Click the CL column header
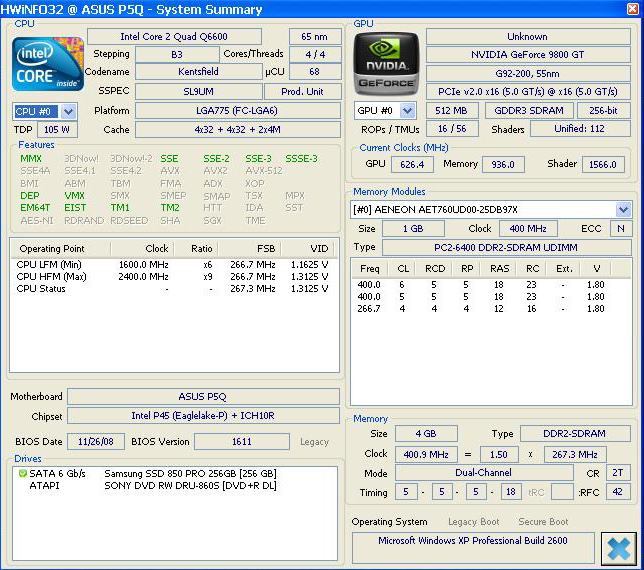 pyautogui.click(x=403, y=269)
